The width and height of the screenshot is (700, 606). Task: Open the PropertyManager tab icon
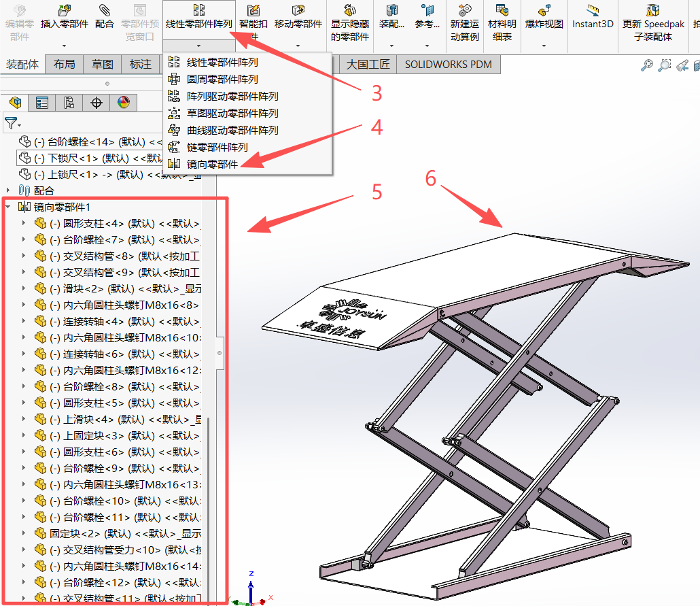pyautogui.click(x=42, y=103)
